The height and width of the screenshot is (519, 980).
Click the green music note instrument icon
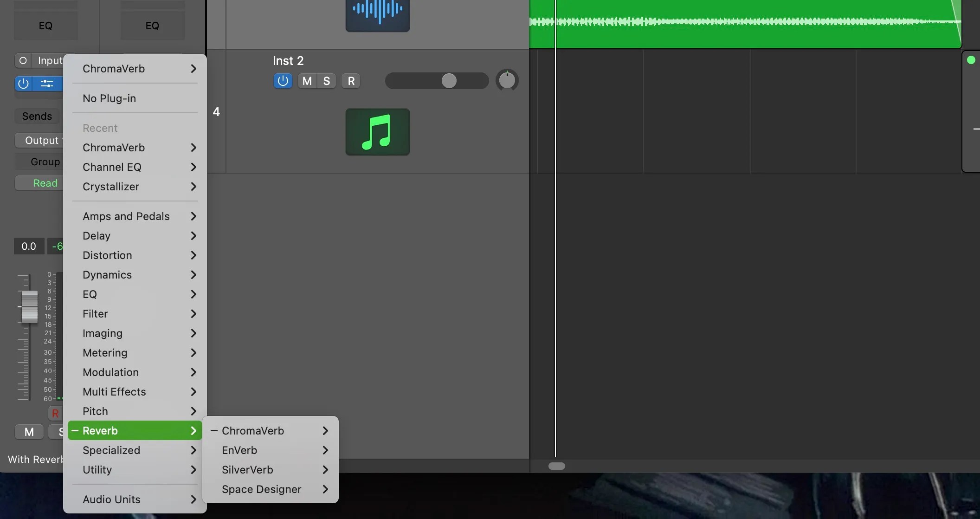[377, 132]
